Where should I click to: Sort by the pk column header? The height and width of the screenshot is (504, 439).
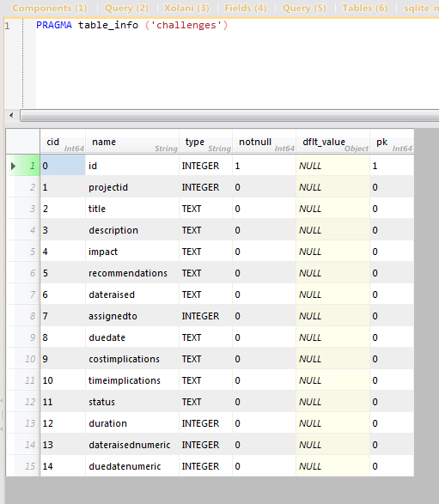click(x=392, y=142)
